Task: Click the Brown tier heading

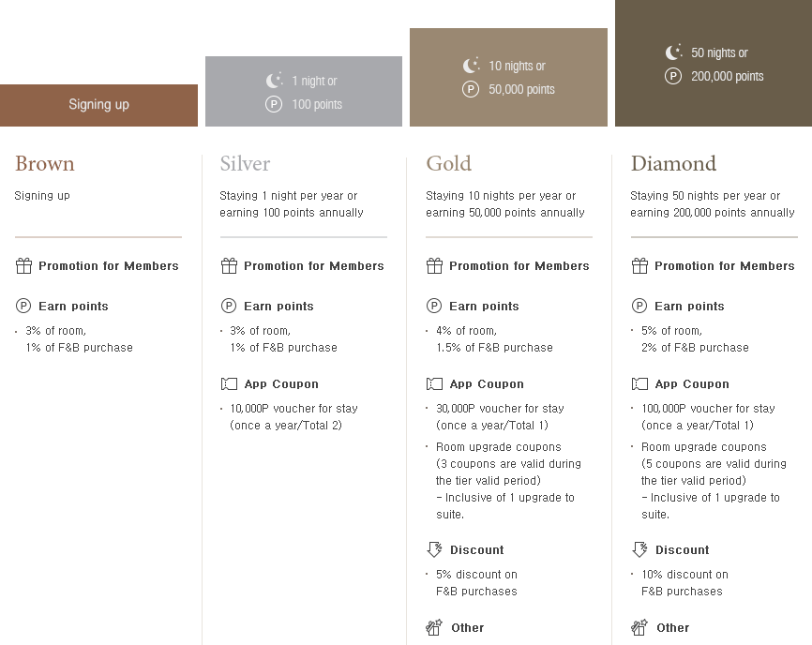Action: point(44,163)
